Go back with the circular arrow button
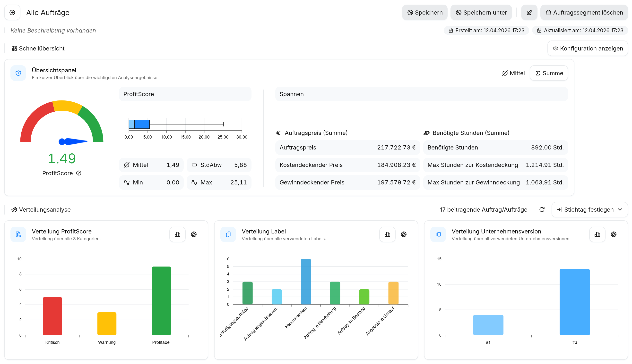632x364 pixels. point(12,13)
